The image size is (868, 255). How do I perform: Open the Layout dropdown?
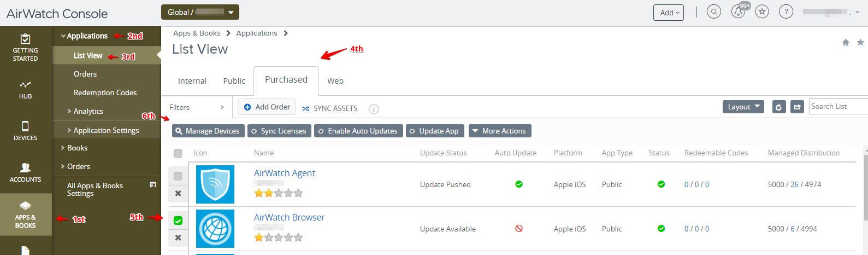pyautogui.click(x=742, y=107)
